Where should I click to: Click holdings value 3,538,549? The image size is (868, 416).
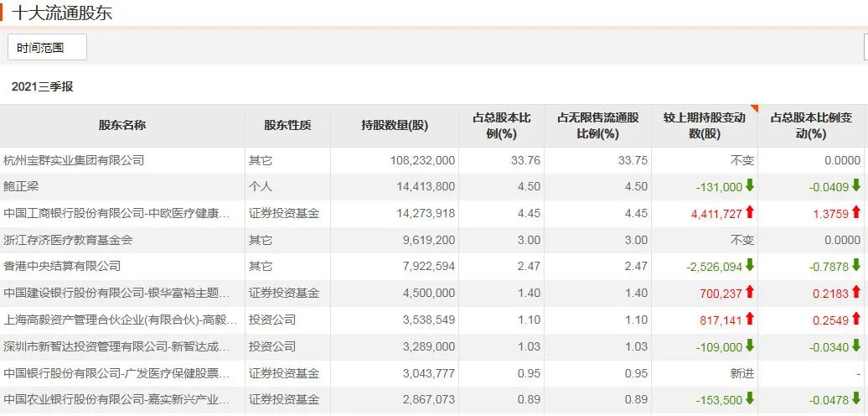click(429, 320)
